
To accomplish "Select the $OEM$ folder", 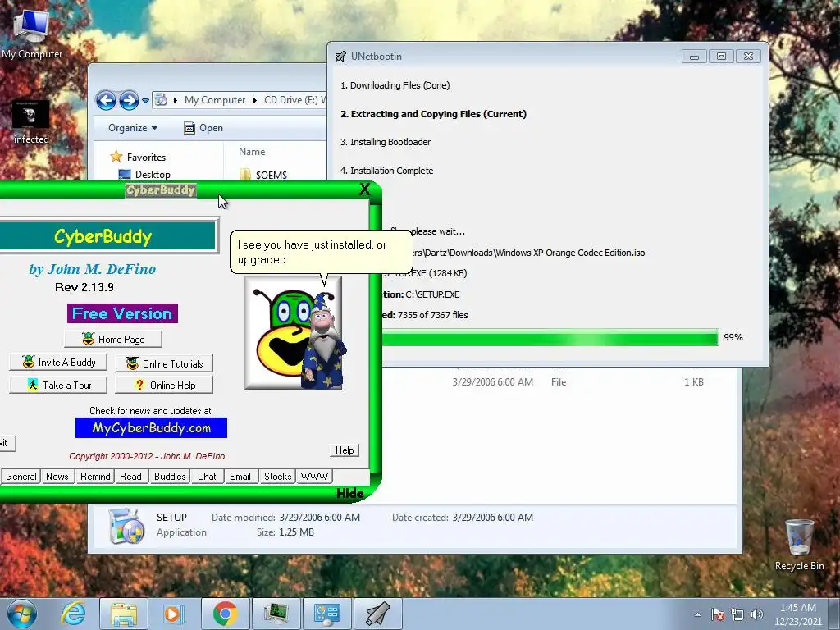I will pos(263,175).
